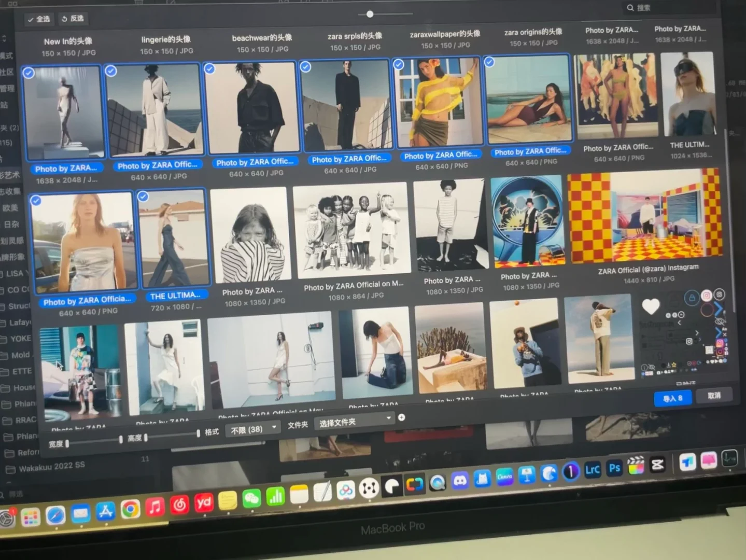The height and width of the screenshot is (560, 746).
Task: Deselect the checkmark on the beachwear的头像 thumbnail
Action: pyautogui.click(x=210, y=68)
